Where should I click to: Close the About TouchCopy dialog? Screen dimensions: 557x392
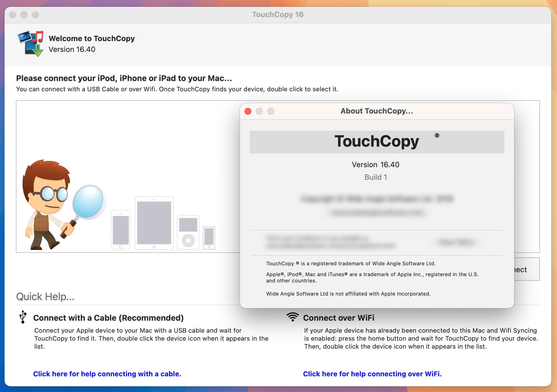click(248, 111)
